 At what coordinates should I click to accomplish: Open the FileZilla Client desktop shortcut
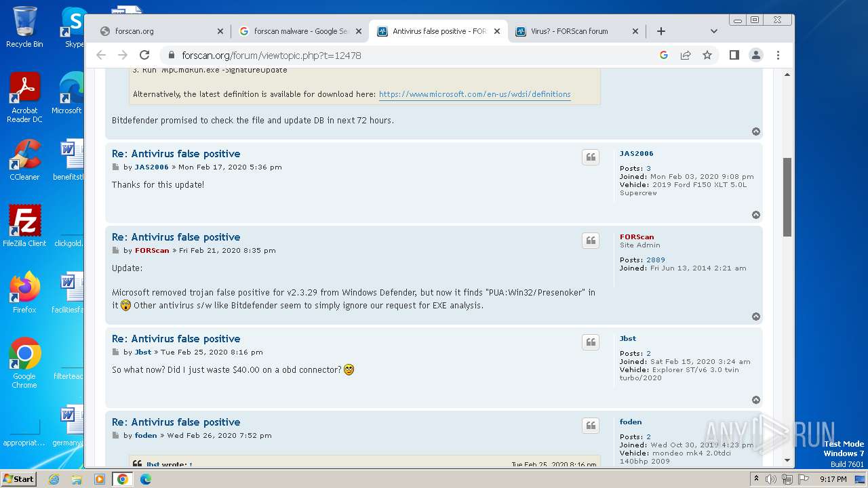tap(24, 226)
